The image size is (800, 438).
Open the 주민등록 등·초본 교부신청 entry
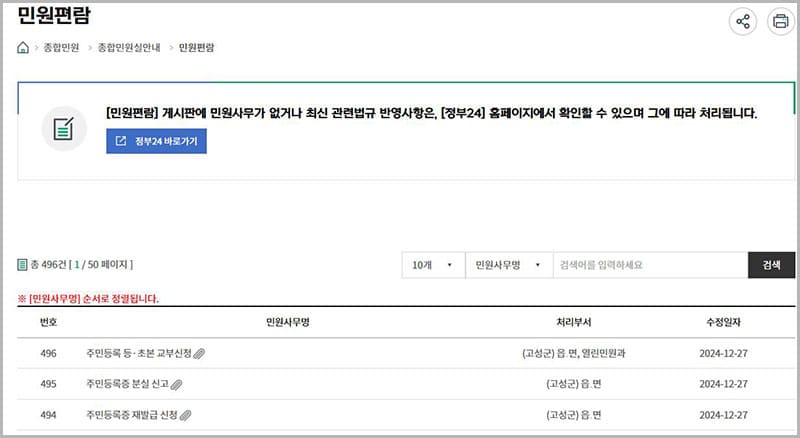coord(138,354)
